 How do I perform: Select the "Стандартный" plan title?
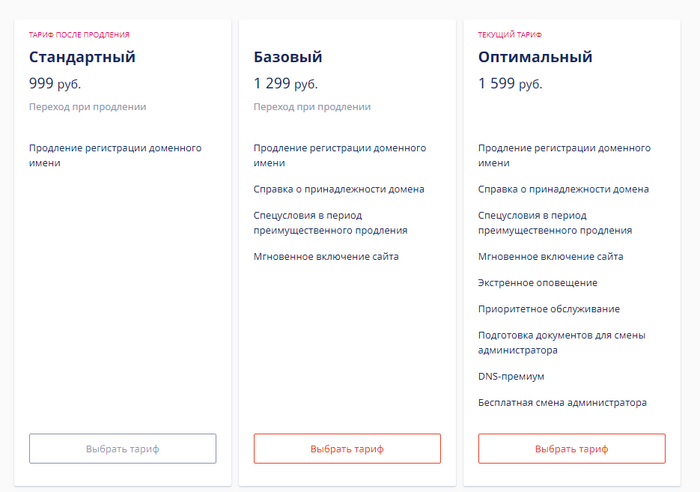(x=82, y=57)
